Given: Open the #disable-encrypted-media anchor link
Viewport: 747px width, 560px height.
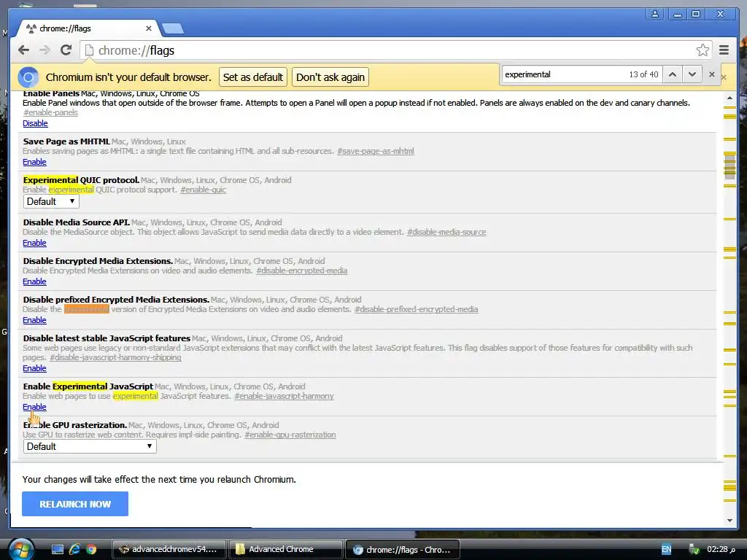Looking at the screenshot, I should [x=301, y=271].
